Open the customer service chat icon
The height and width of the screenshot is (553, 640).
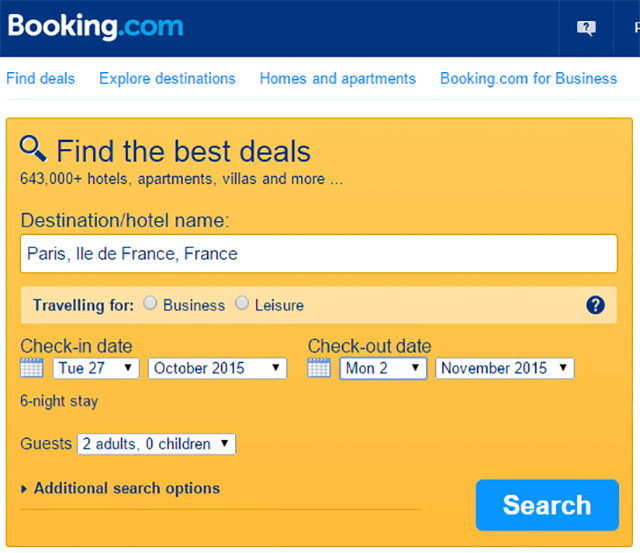point(586,28)
